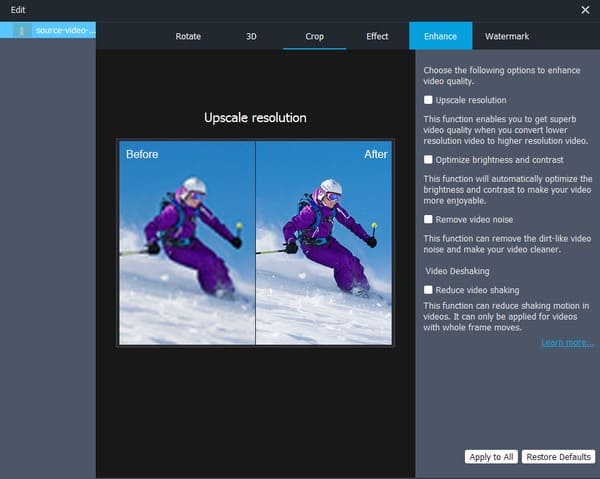Check the Reduce video shaking option
Image resolution: width=600 pixels, height=479 pixels.
429,290
